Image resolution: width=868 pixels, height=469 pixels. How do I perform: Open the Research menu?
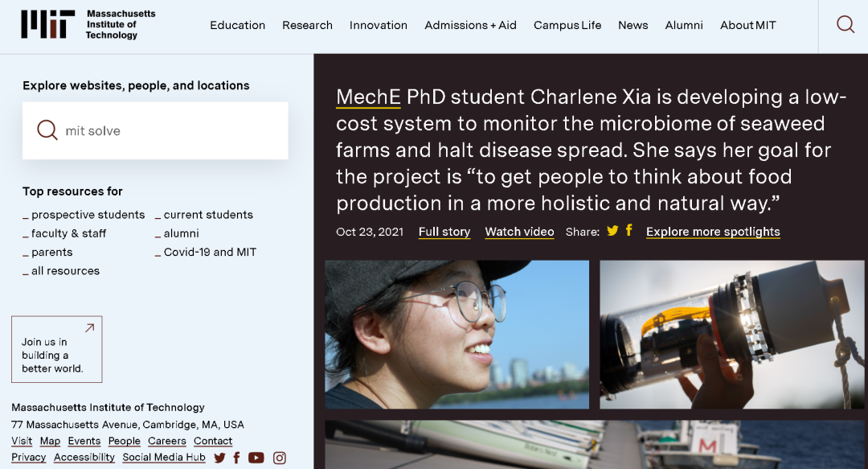[307, 25]
